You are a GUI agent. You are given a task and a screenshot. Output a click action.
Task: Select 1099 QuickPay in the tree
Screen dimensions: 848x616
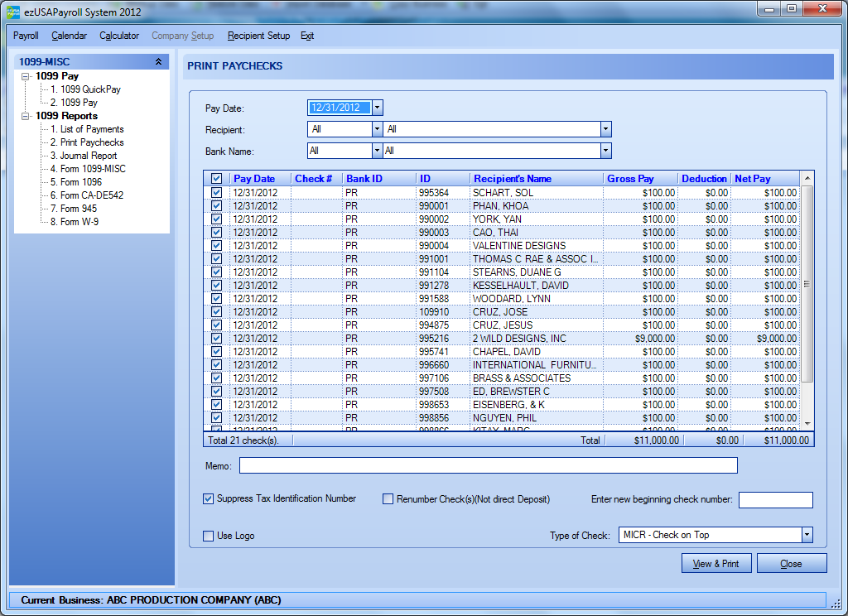click(89, 89)
